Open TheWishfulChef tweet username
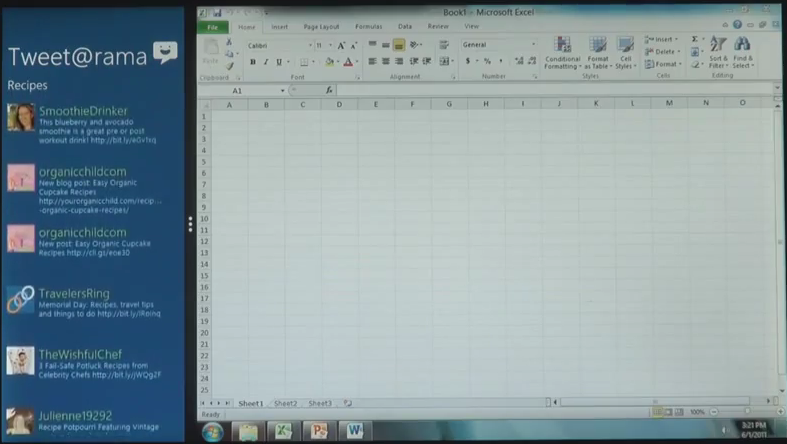The image size is (787, 444). 80,355
